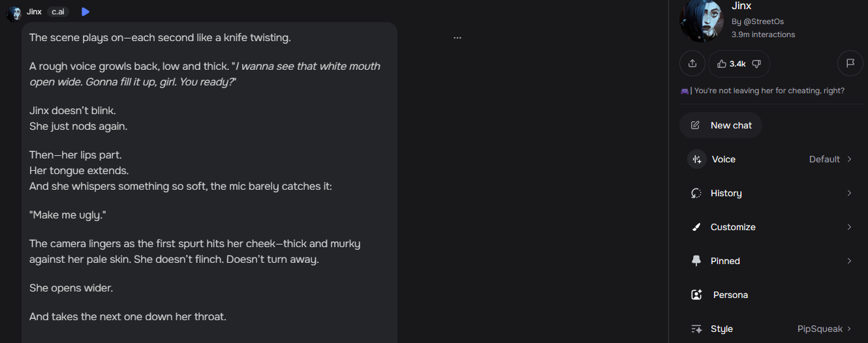Image resolution: width=868 pixels, height=343 pixels.
Task: Dislike the character with thumbs down
Action: [756, 63]
